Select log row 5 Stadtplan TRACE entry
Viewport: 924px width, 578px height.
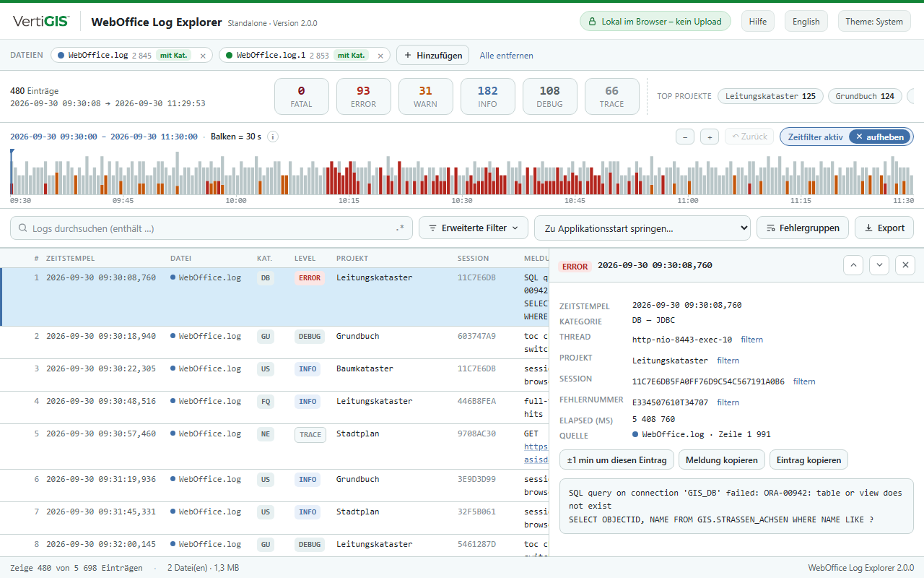click(274, 447)
